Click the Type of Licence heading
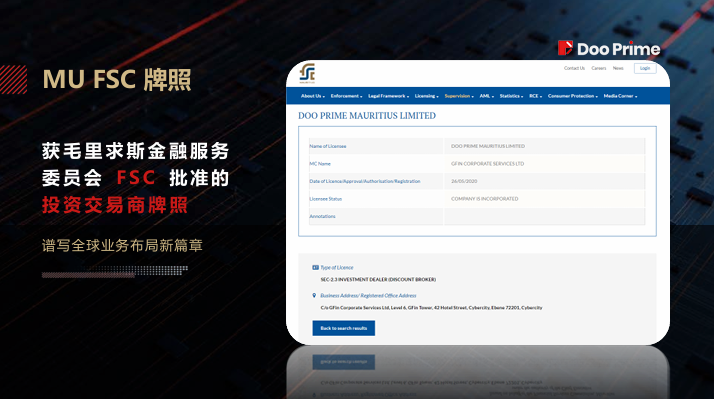714x399 pixels. (337, 267)
